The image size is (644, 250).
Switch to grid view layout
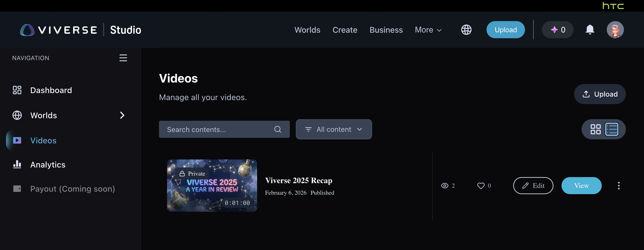tap(595, 129)
